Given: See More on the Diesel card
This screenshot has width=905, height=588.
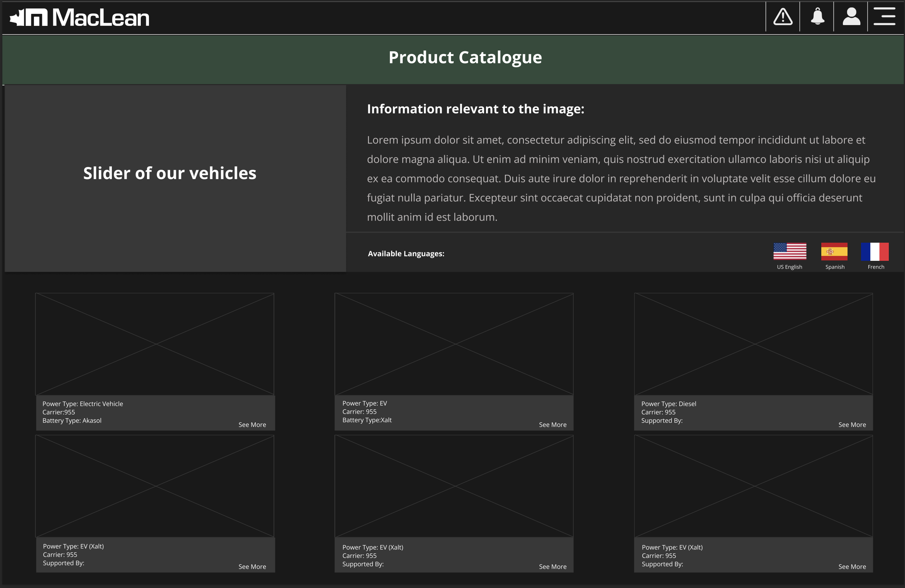Looking at the screenshot, I should coord(852,424).
